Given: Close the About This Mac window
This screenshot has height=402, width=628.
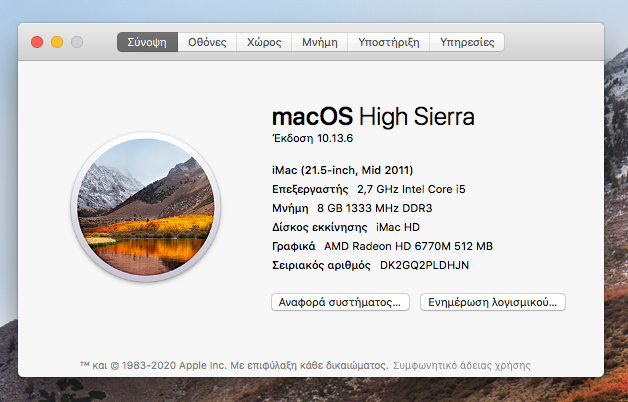Looking at the screenshot, I should [x=37, y=42].
